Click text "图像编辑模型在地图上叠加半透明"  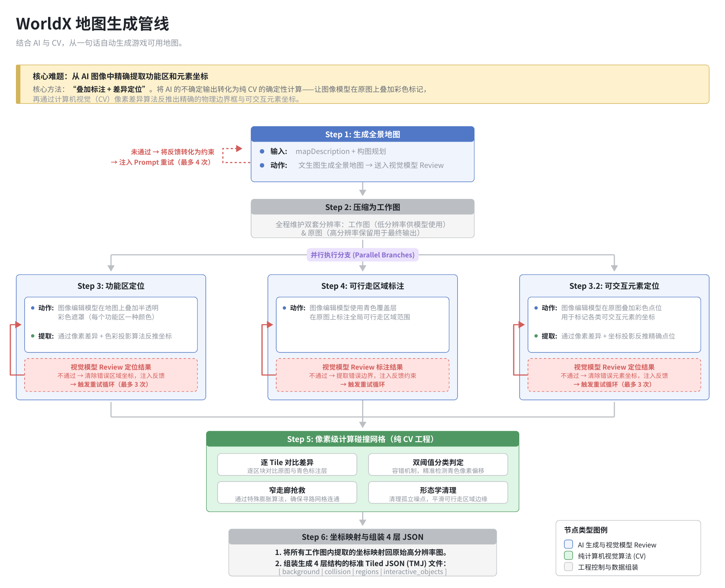tap(108, 308)
